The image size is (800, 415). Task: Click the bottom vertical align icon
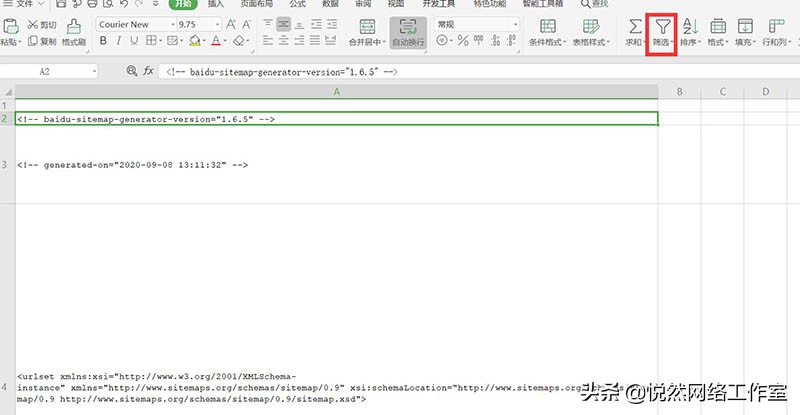pos(299,24)
